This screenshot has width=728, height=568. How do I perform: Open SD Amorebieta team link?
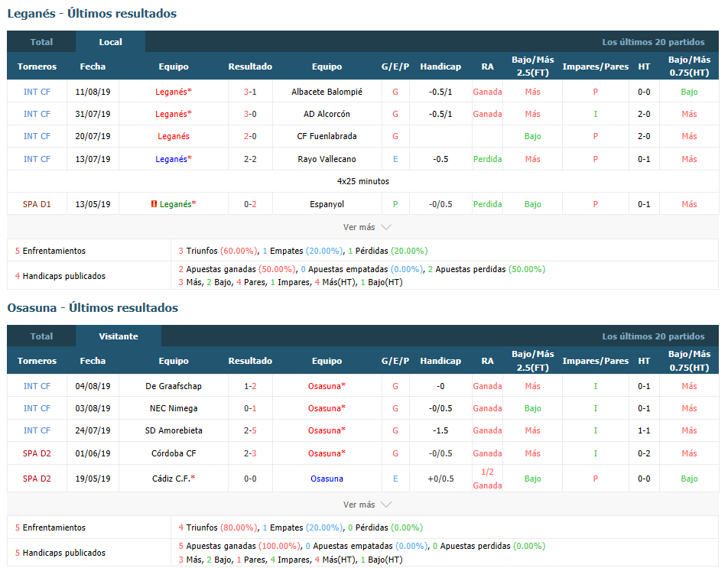(x=174, y=430)
